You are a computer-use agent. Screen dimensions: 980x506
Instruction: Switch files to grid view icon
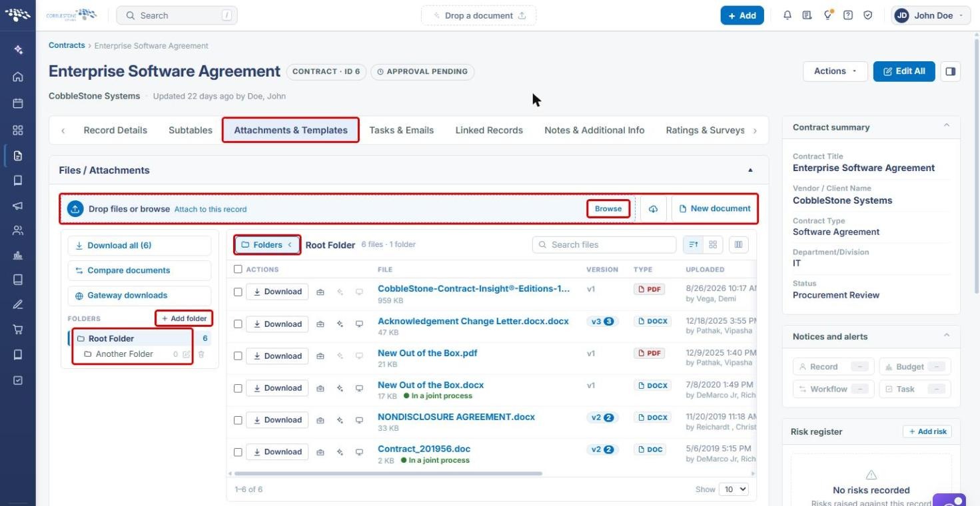pos(713,245)
